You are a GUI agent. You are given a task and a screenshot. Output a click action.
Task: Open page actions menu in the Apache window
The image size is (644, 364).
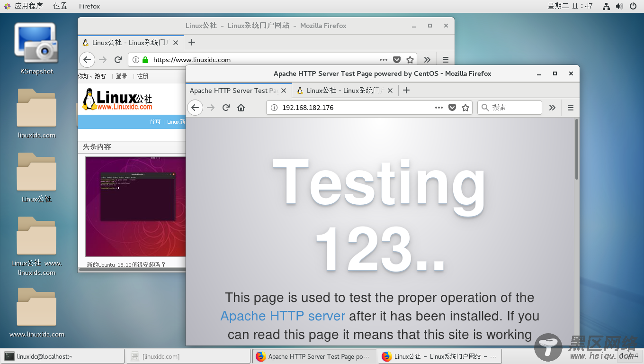439,108
